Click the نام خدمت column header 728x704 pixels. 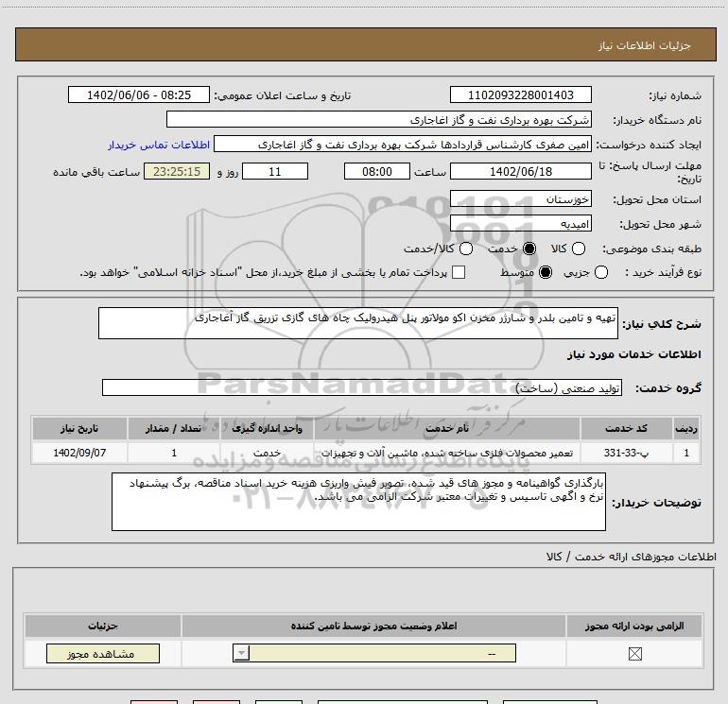[x=446, y=428]
